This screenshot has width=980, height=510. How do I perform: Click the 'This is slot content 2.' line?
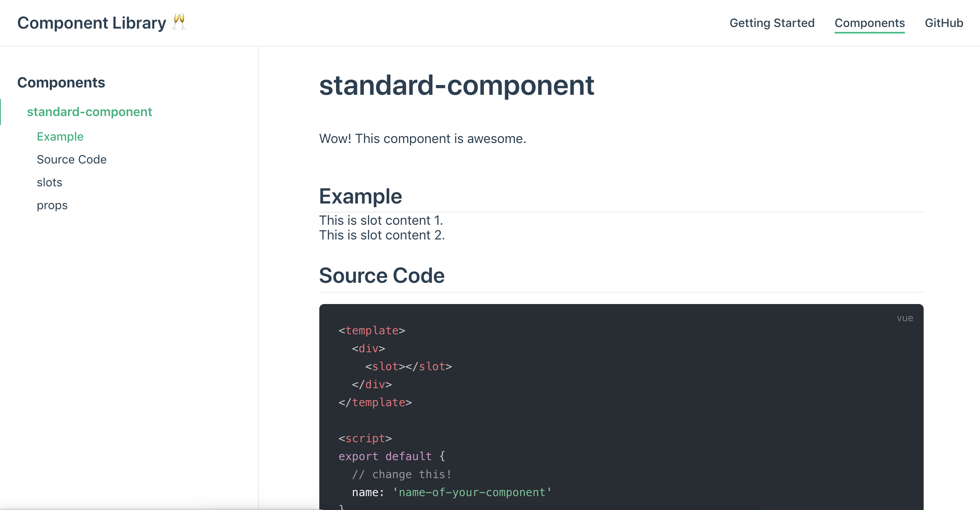click(381, 235)
